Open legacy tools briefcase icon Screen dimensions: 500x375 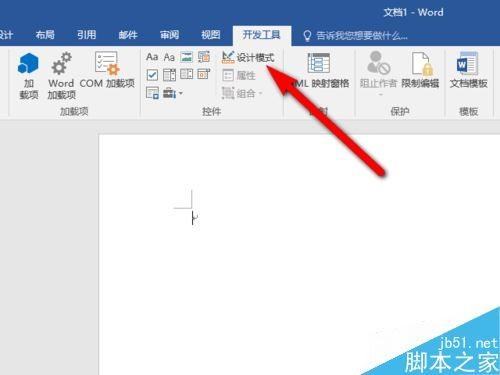(169, 93)
